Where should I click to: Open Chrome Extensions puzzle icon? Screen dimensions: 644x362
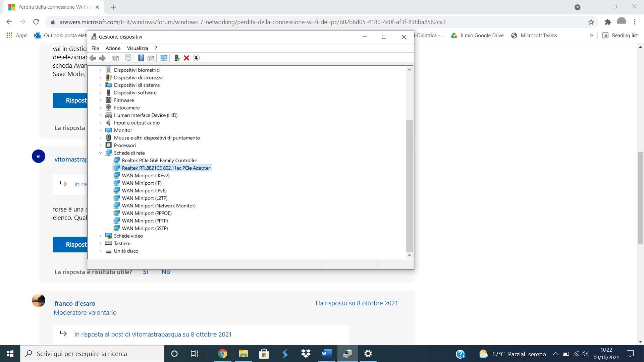pos(608,22)
